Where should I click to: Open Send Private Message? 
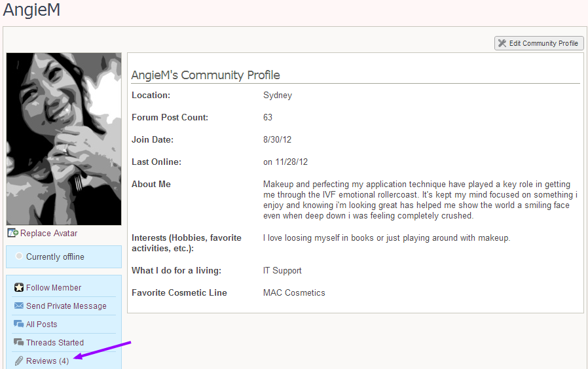point(66,306)
